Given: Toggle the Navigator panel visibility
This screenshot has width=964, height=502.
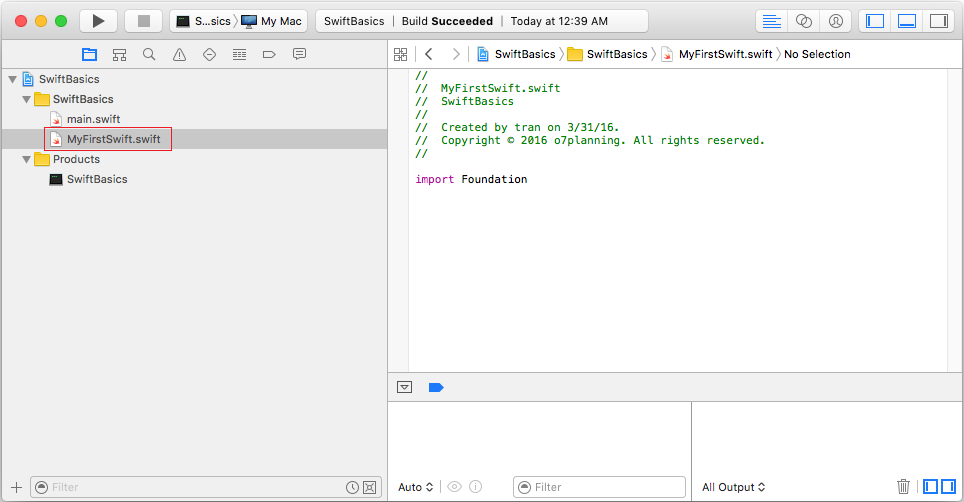Looking at the screenshot, I should 875,21.
